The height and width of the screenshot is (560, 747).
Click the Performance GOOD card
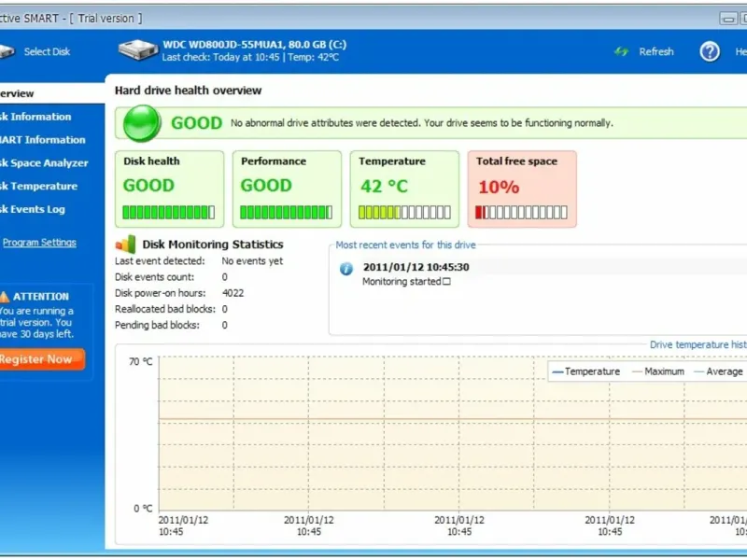pos(287,189)
